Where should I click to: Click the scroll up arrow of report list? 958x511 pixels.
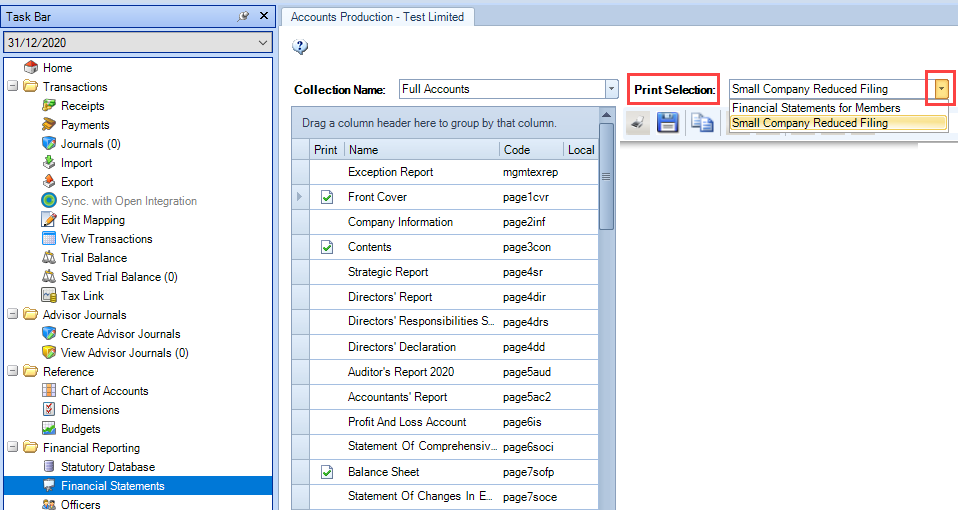[x=606, y=115]
